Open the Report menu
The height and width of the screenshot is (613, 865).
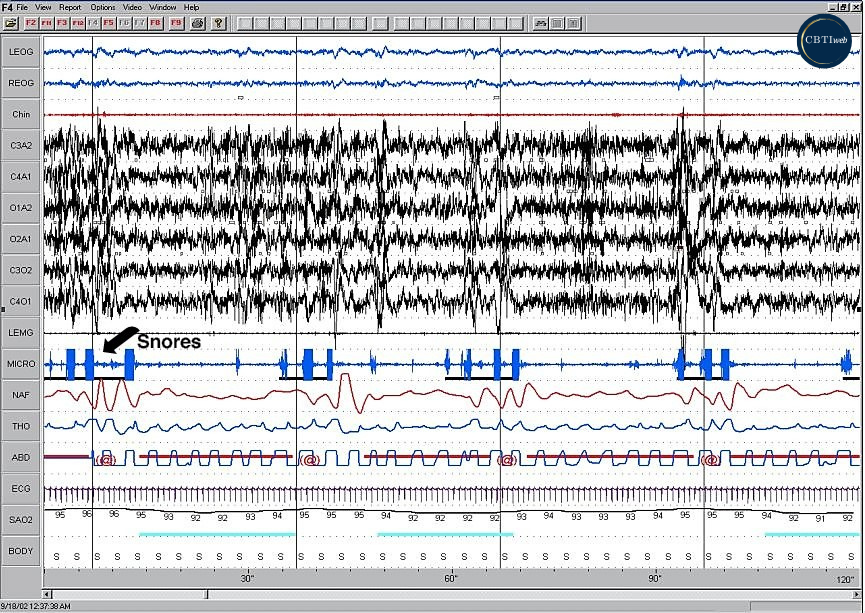click(69, 6)
